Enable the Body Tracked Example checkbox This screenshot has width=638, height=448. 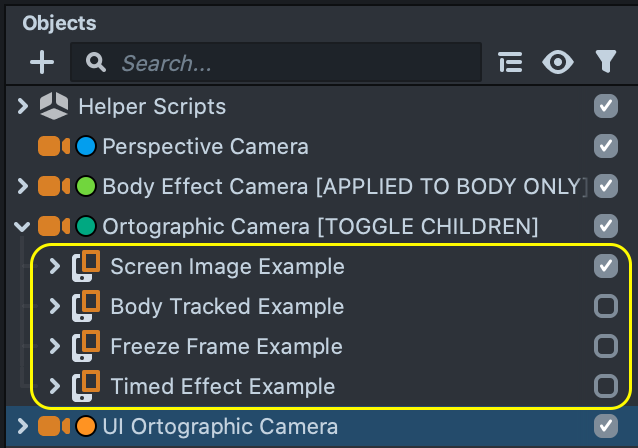point(606,307)
